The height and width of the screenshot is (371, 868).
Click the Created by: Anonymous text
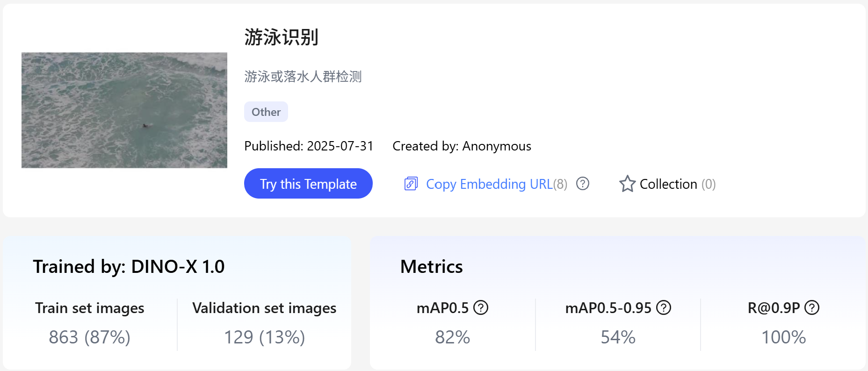[462, 146]
